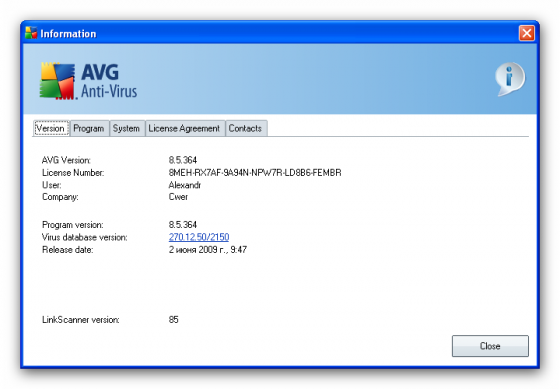The image size is (560, 389).
Task: Close the Information window with X
Action: coord(526,33)
